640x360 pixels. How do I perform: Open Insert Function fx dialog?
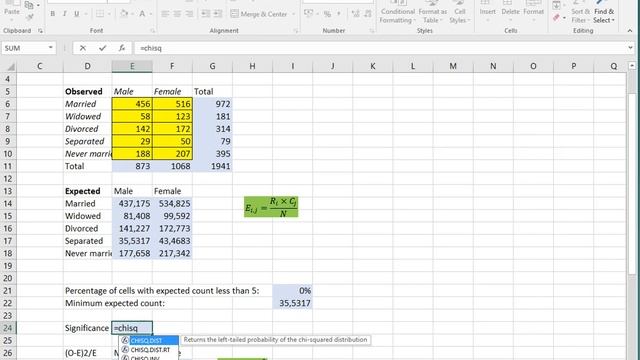(122, 48)
